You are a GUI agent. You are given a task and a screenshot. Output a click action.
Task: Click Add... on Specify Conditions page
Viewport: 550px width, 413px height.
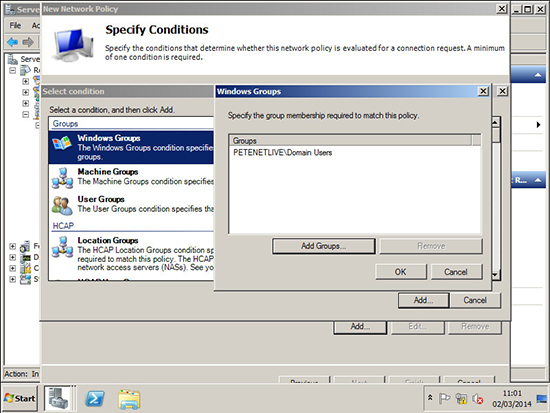click(360, 327)
